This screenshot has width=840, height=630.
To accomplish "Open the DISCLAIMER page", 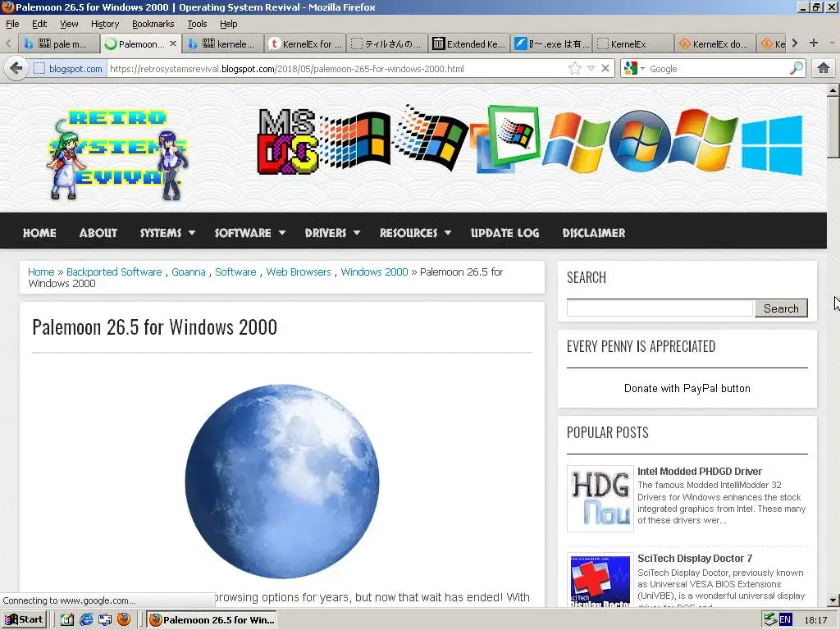I will click(x=594, y=232).
